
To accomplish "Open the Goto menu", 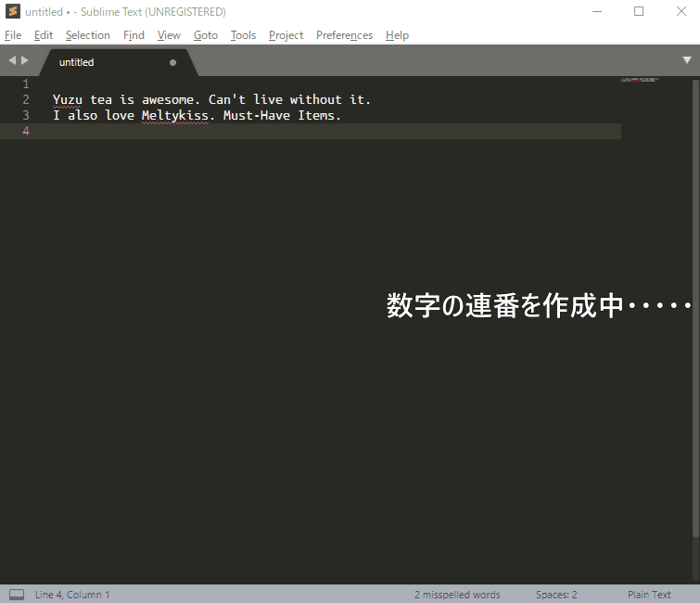I will 205,35.
